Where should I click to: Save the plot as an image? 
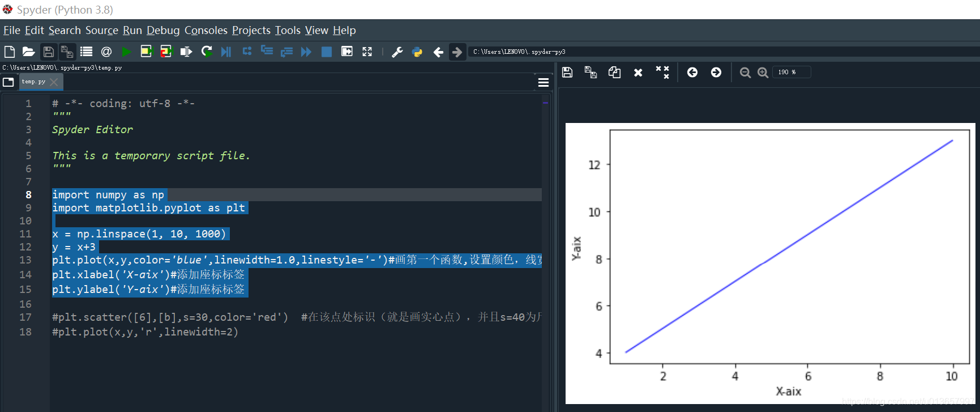click(x=567, y=72)
